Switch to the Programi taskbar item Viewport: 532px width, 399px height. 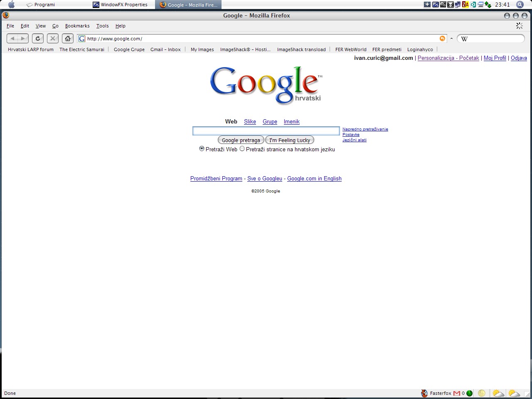(41, 5)
